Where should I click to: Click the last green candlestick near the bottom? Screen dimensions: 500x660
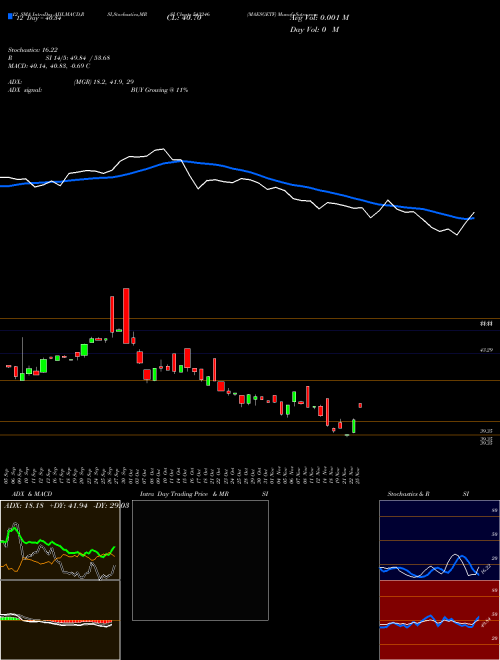[x=354, y=426]
